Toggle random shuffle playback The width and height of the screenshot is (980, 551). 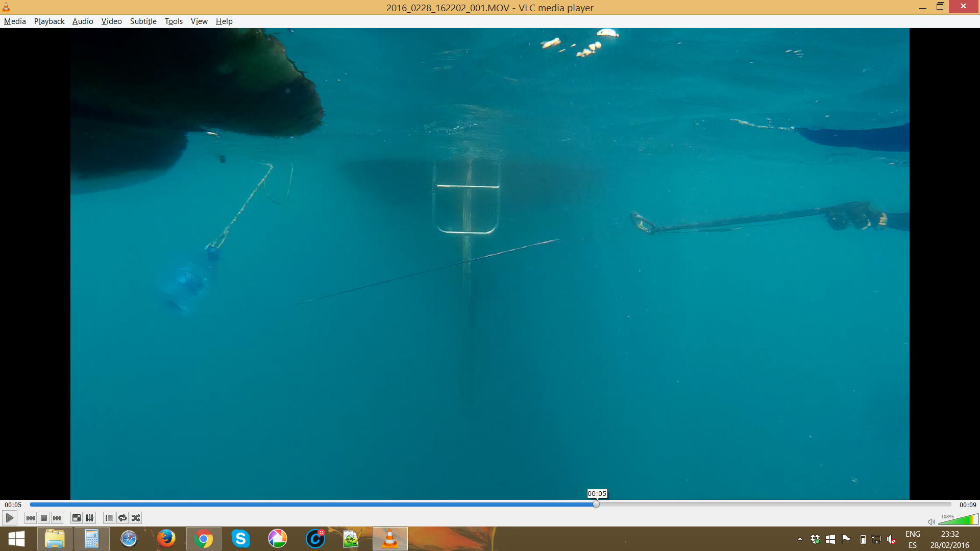pos(136,518)
